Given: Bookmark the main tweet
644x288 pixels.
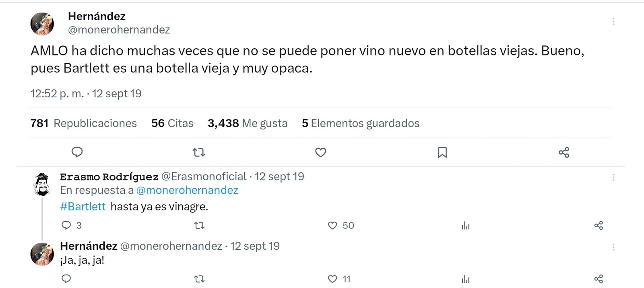Looking at the screenshot, I should 442,152.
